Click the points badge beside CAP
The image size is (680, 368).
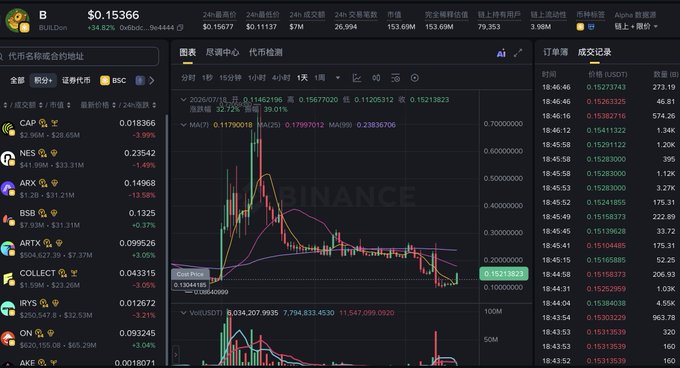[x=43, y=123]
